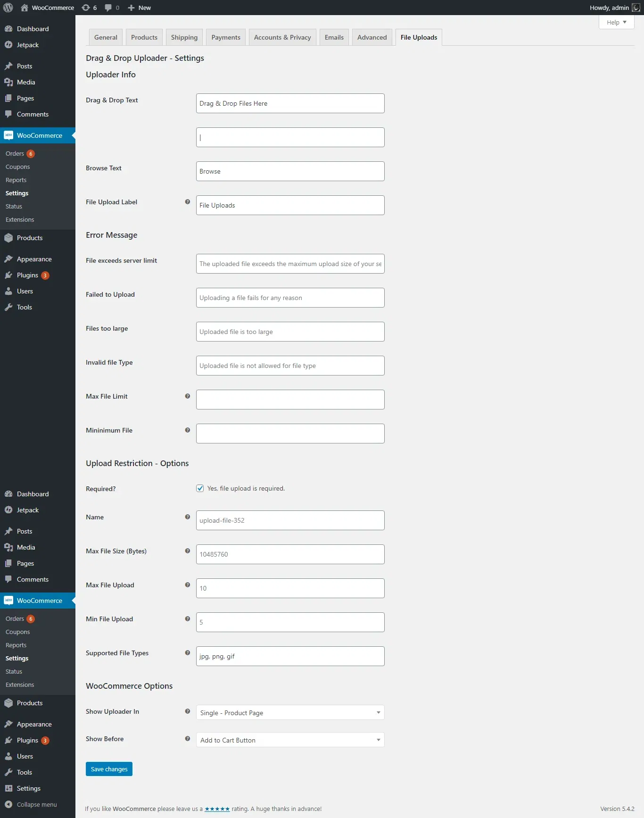Click the File Upload Label input field
Screen dimensions: 644x818
pos(290,205)
